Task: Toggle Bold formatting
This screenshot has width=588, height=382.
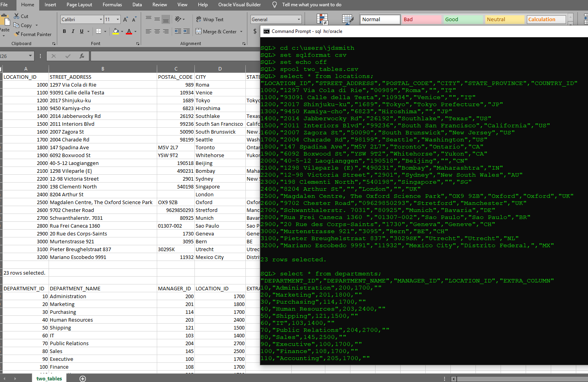Action: [x=64, y=31]
